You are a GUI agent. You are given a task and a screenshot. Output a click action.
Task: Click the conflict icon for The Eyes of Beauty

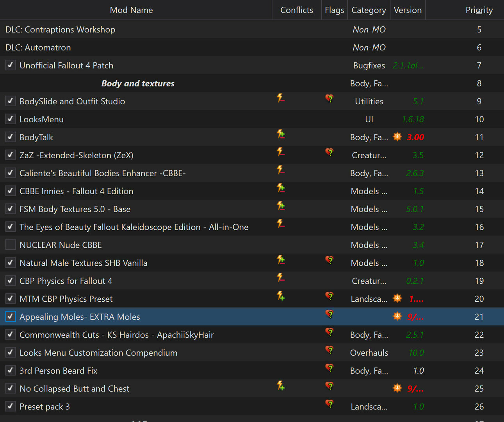281,224
